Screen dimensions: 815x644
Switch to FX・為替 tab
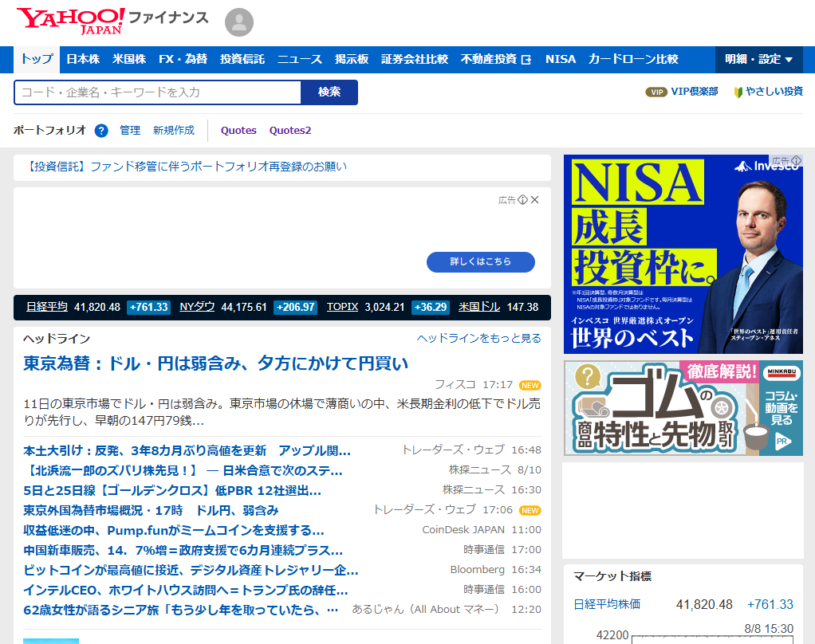[x=183, y=59]
